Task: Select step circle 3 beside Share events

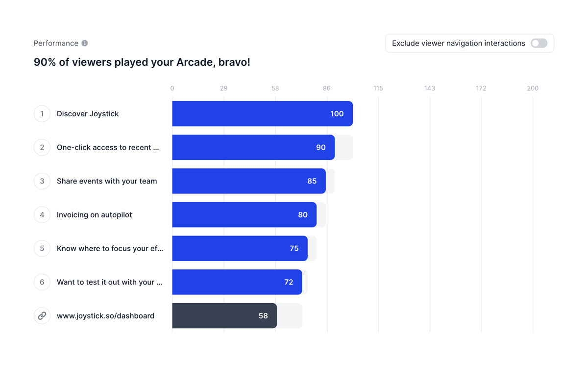Action: pyautogui.click(x=42, y=181)
